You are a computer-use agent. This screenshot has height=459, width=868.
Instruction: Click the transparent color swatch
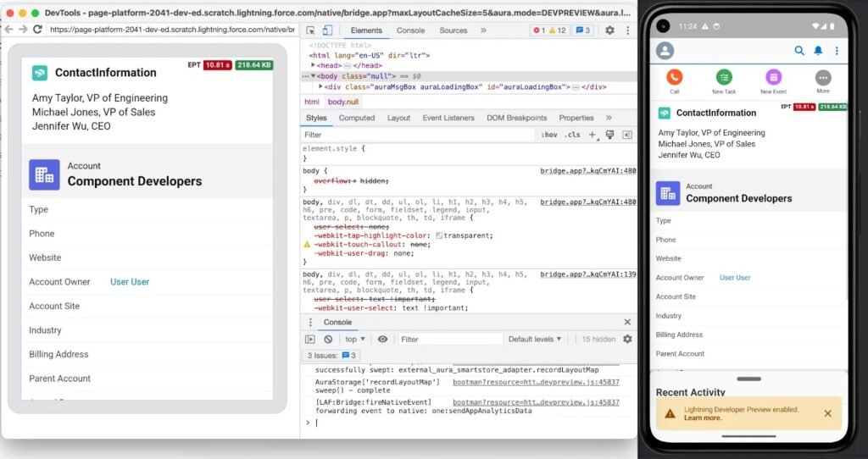coord(439,235)
